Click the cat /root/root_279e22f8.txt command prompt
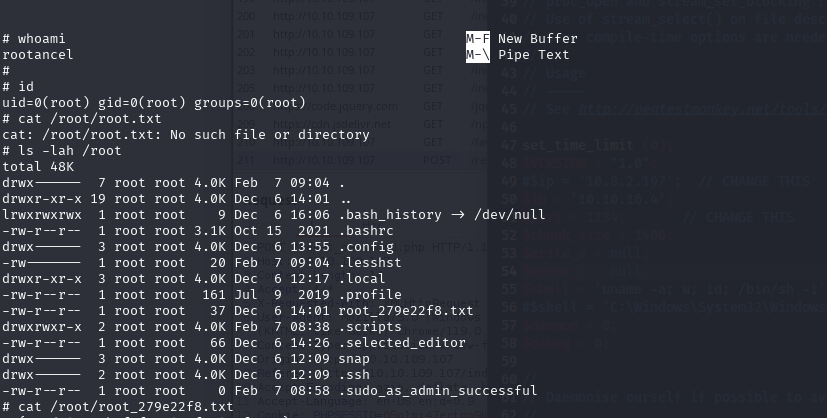827x418 pixels. (x=118, y=407)
